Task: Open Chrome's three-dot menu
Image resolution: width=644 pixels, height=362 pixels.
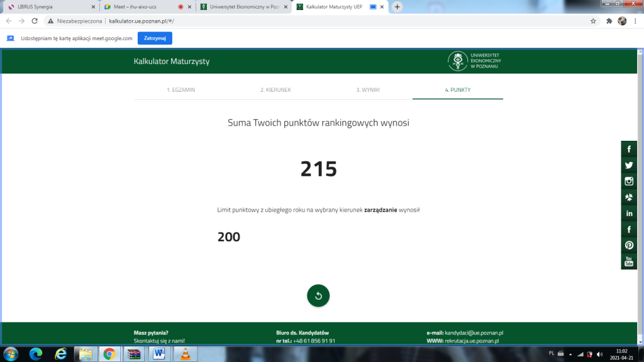Action: (636, 21)
